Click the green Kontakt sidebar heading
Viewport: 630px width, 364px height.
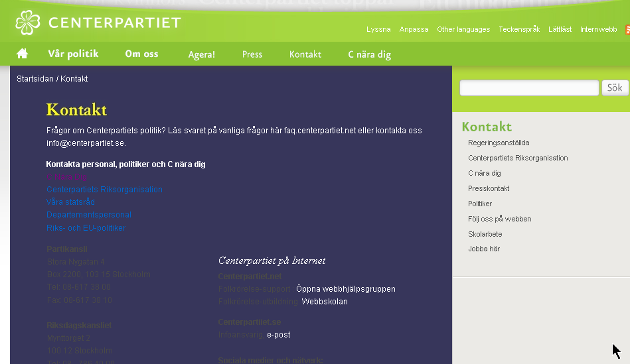pyautogui.click(x=487, y=127)
